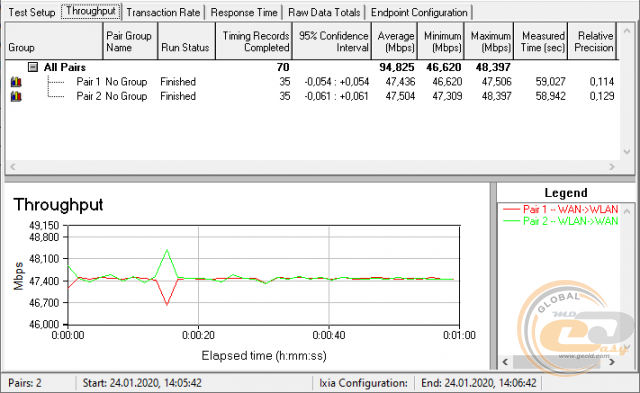Screen dimensions: 640x393
Task: Click the Legend scroll right arrow
Action: pyautogui.click(x=611, y=362)
